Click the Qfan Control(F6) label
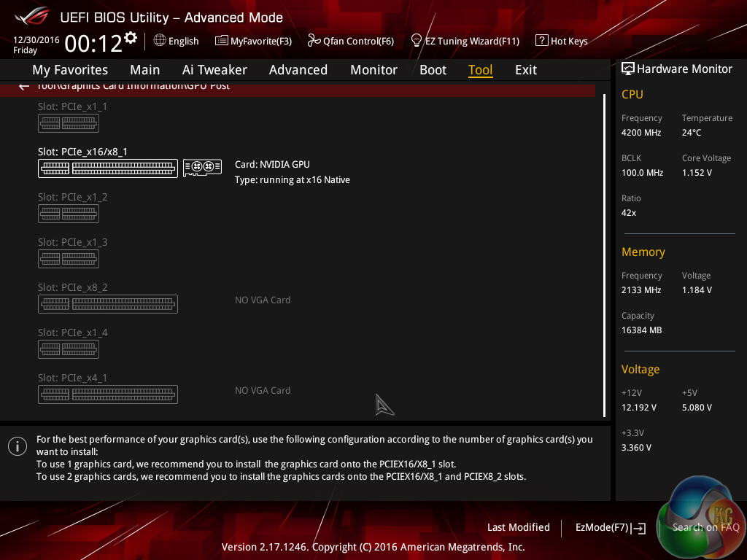Screen dimensions: 747x560 tap(358, 42)
